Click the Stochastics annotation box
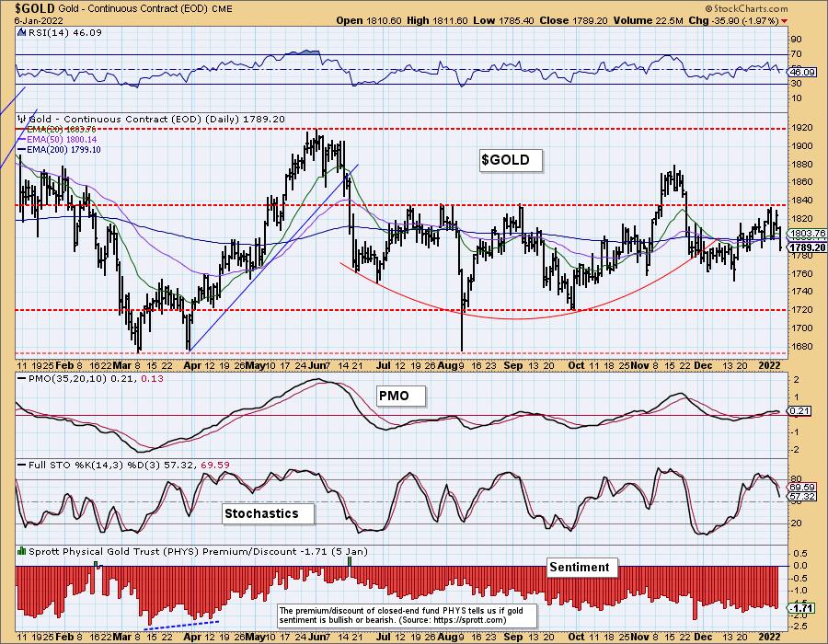 (267, 513)
